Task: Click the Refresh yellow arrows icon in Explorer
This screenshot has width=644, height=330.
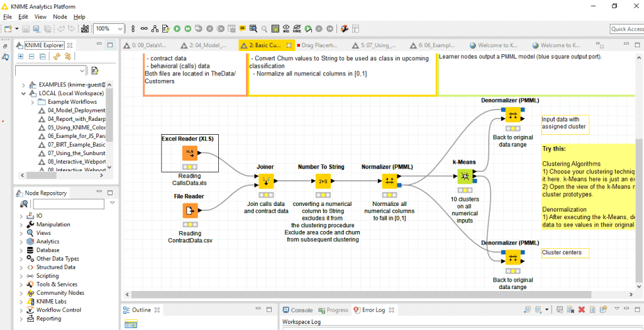Action: click(x=57, y=57)
